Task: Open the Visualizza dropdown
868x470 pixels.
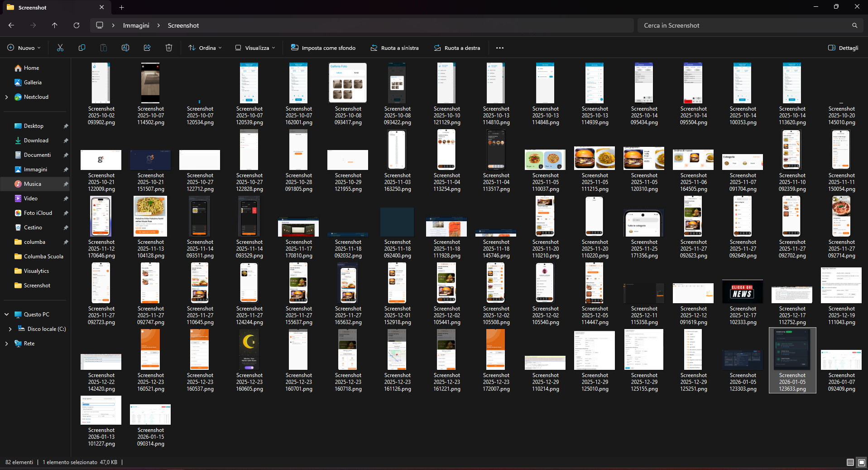Action: [x=255, y=48]
